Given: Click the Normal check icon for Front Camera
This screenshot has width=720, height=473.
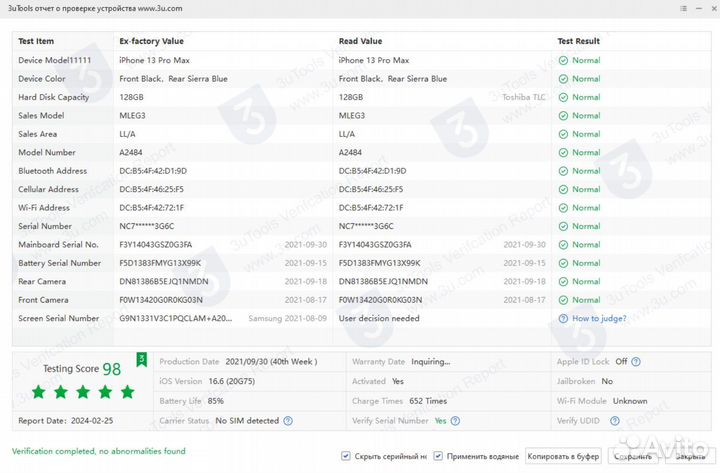Looking at the screenshot, I should coord(563,300).
